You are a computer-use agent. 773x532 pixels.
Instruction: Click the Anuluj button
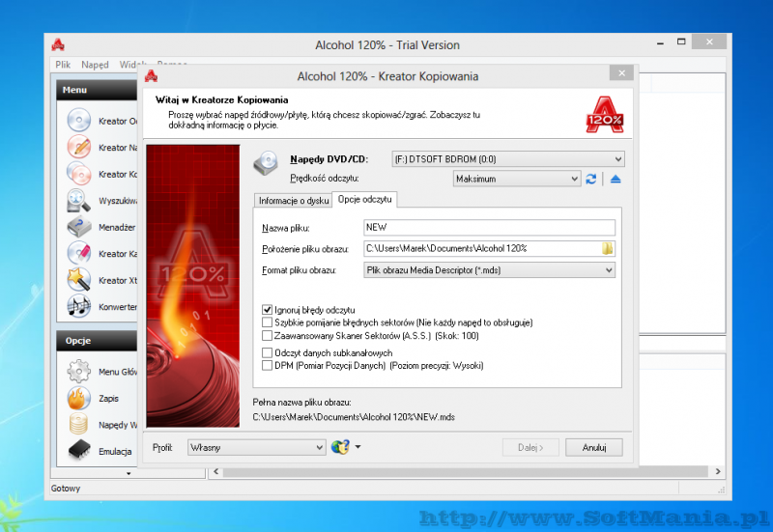[x=594, y=447]
